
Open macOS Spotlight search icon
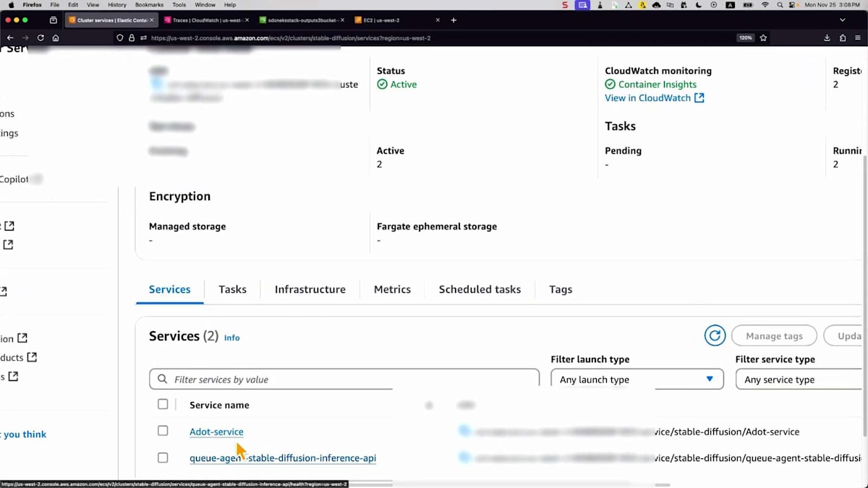click(x=780, y=4)
